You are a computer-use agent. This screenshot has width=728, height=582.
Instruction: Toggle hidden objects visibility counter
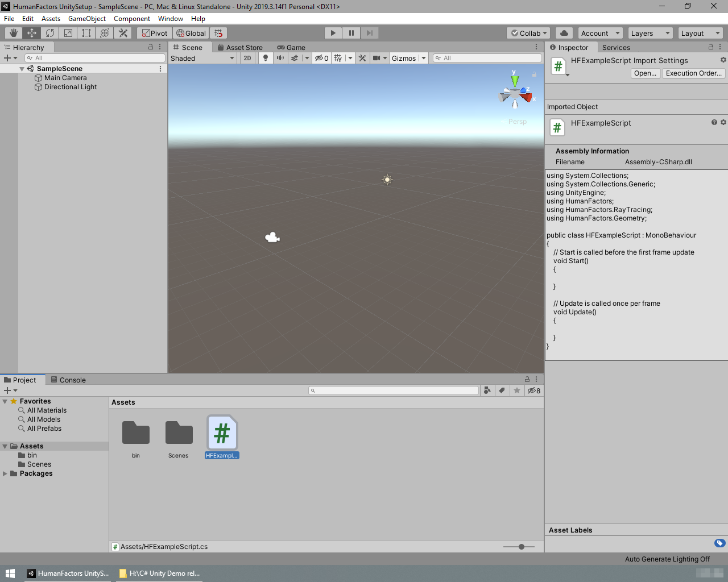point(321,58)
